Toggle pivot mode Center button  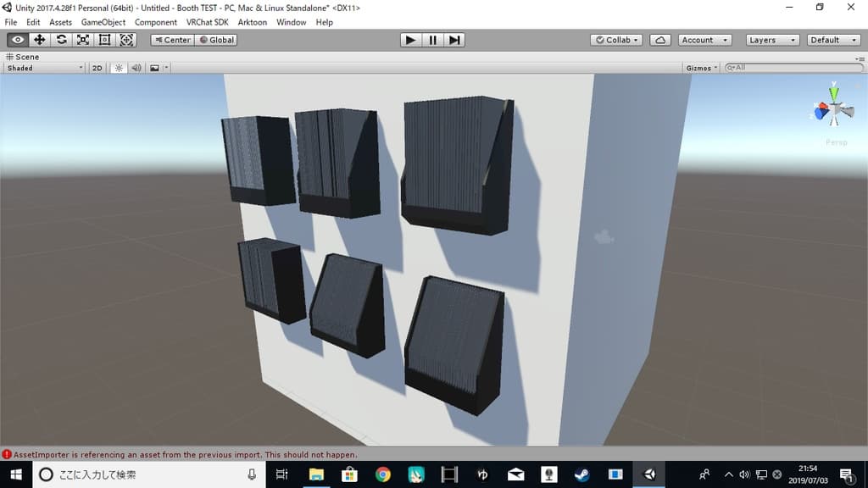coord(173,40)
